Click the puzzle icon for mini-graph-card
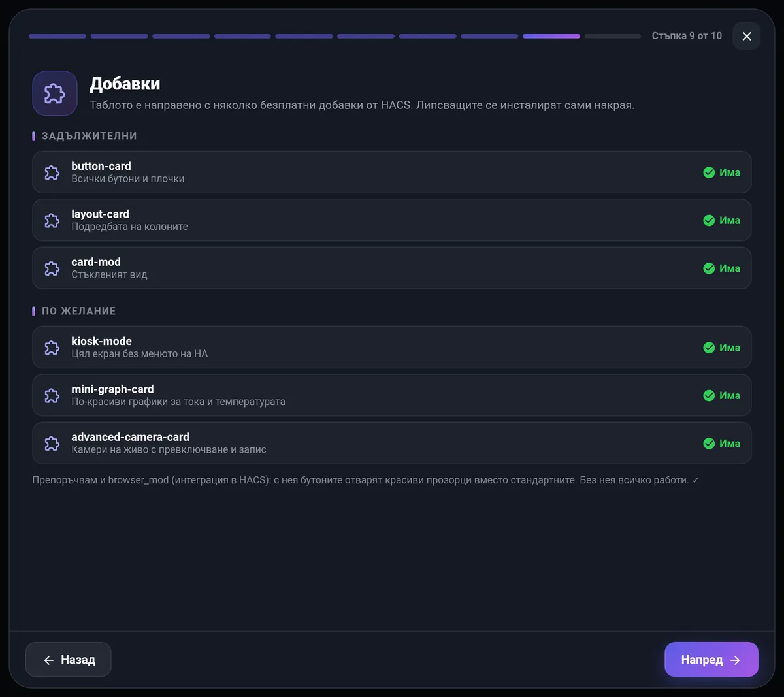The image size is (784, 697). [x=52, y=395]
